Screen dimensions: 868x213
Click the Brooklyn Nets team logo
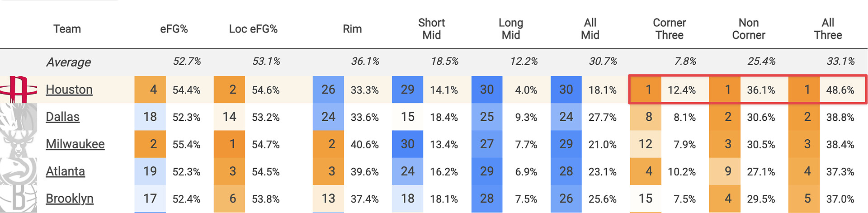coord(18,198)
